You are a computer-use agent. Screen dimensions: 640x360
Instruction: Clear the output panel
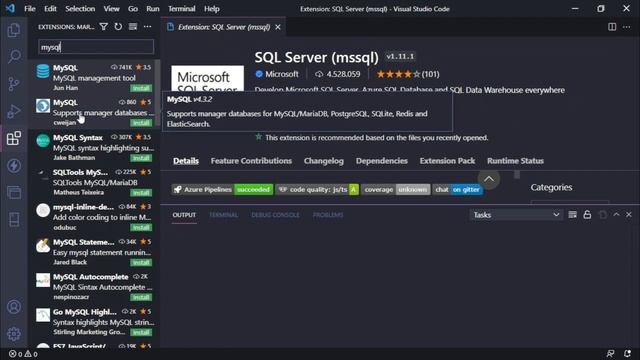(x=573, y=215)
